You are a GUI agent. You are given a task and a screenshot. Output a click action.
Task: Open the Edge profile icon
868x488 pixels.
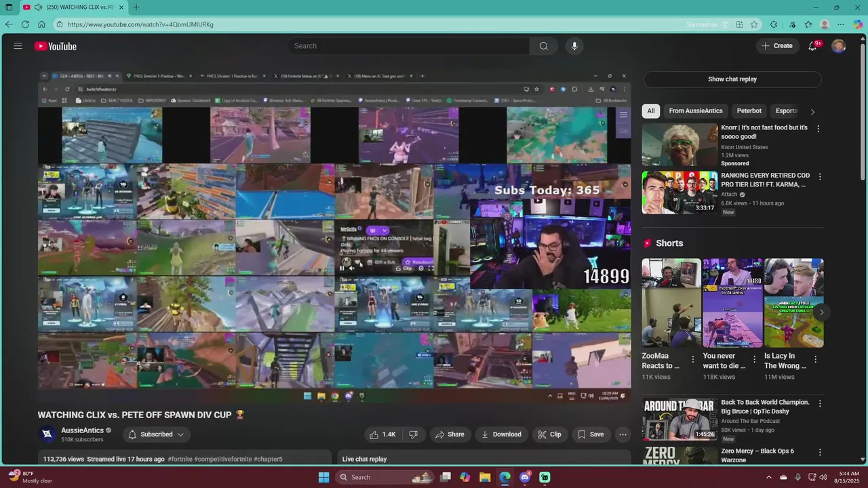click(x=825, y=24)
